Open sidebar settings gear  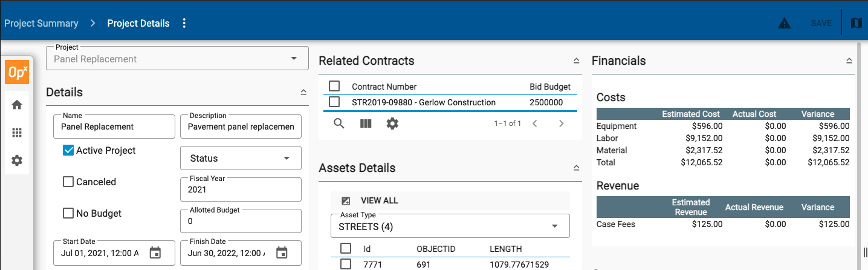(17, 160)
